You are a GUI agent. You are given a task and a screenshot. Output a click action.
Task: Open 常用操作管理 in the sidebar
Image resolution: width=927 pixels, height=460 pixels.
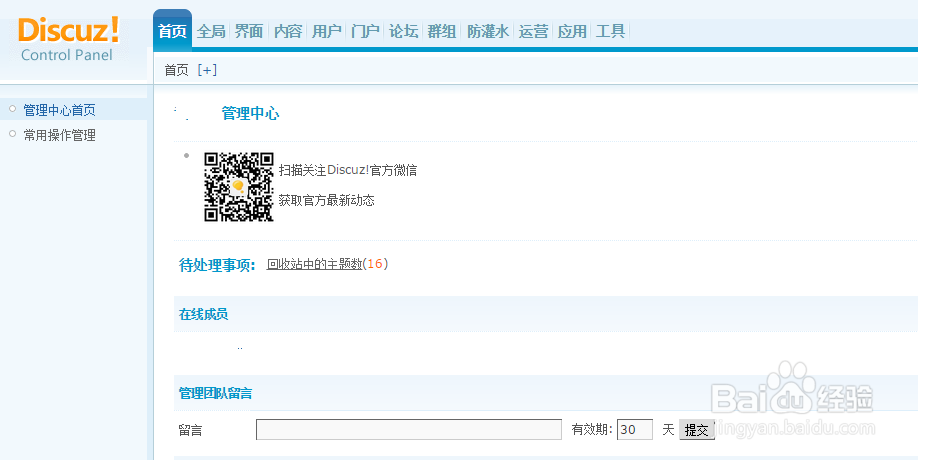point(59,135)
